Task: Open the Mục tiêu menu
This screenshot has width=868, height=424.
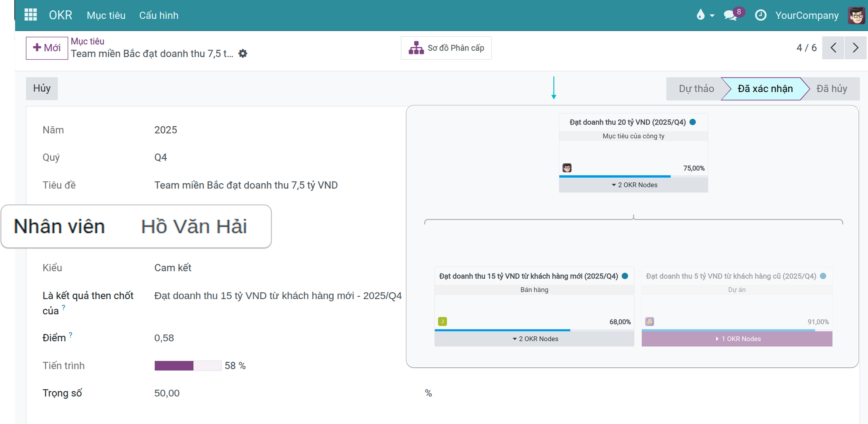Action: pyautogui.click(x=106, y=15)
